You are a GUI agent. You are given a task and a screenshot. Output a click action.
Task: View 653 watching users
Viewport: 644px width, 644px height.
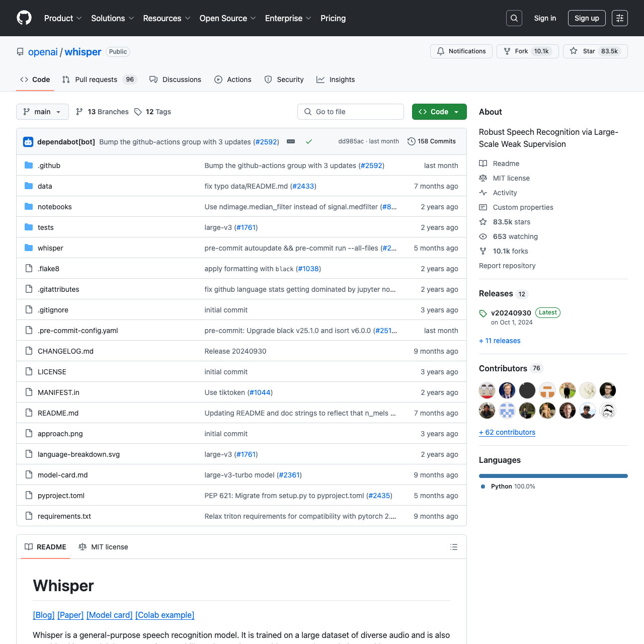pyautogui.click(x=508, y=236)
